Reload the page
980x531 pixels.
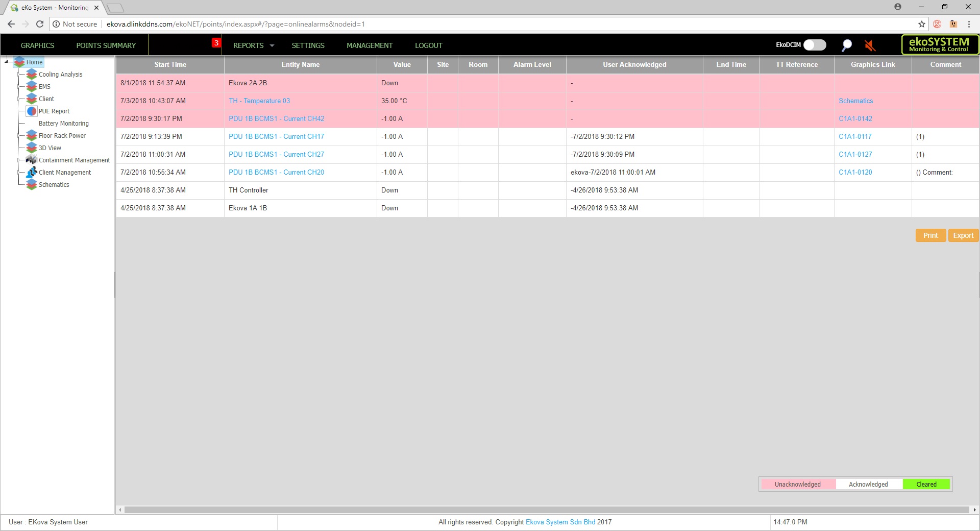pos(40,24)
